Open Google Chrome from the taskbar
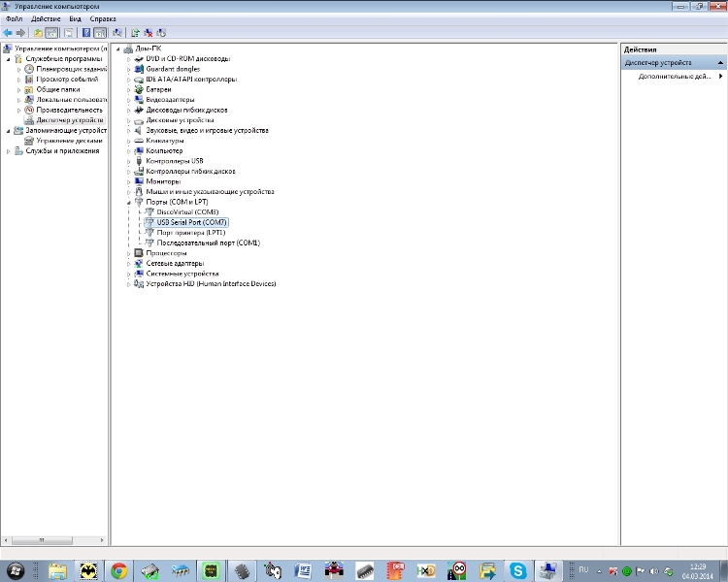Screen dimensions: 728x582 point(119,570)
